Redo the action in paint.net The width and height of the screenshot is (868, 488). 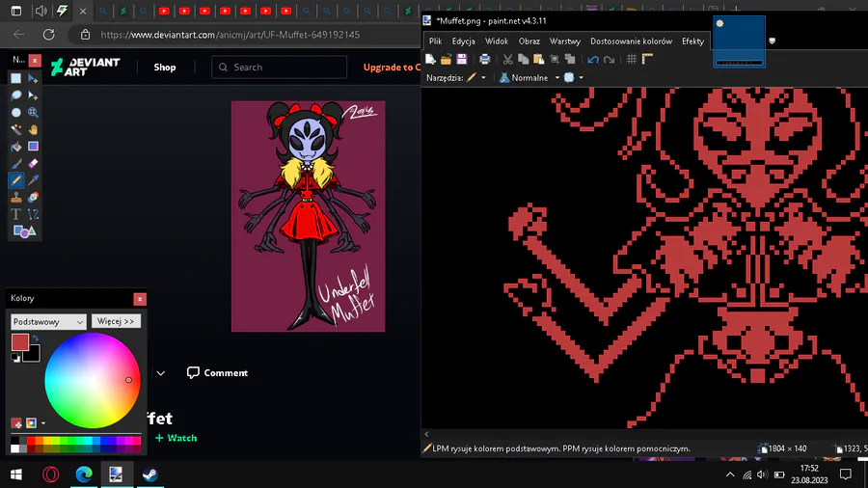[609, 59]
